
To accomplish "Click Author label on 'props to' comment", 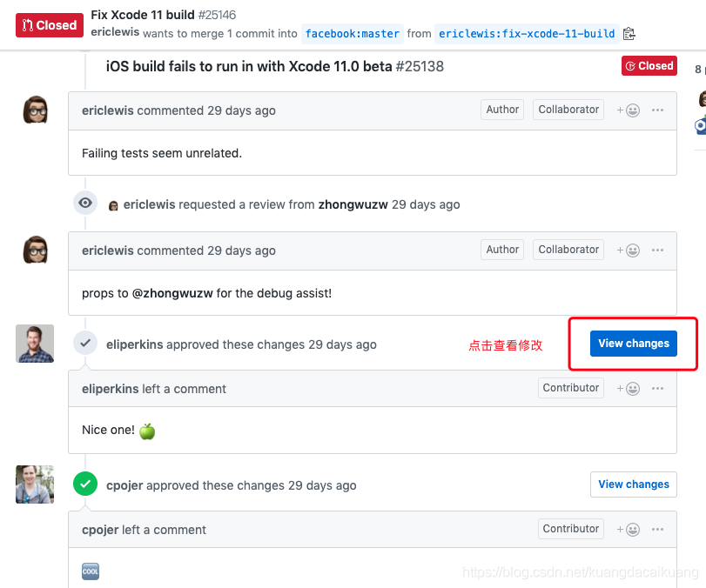I will click(502, 250).
